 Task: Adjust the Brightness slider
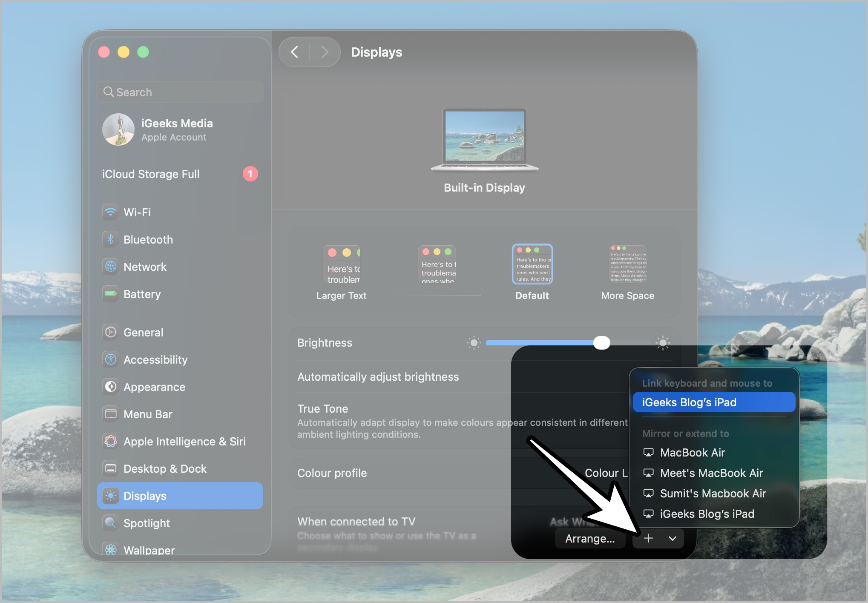602,343
